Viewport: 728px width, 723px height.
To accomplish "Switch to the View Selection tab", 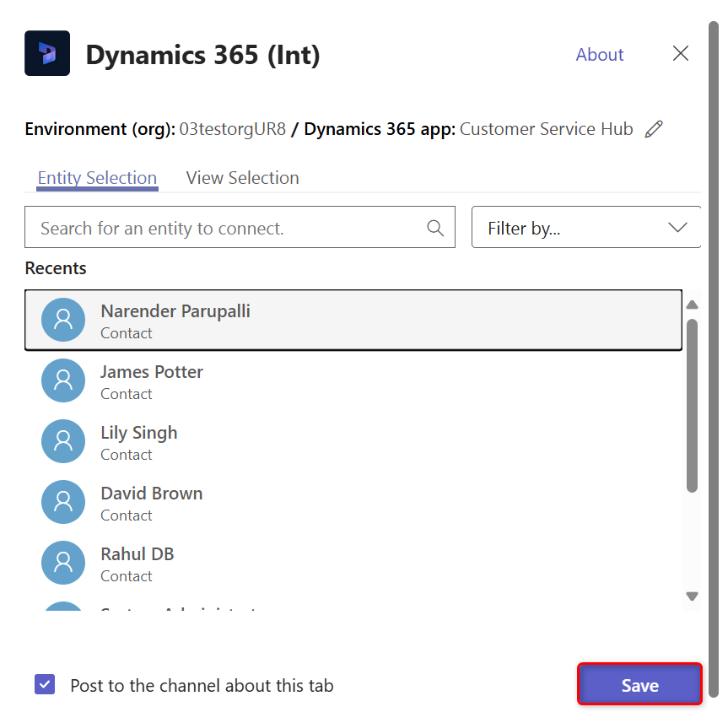I will [242, 177].
